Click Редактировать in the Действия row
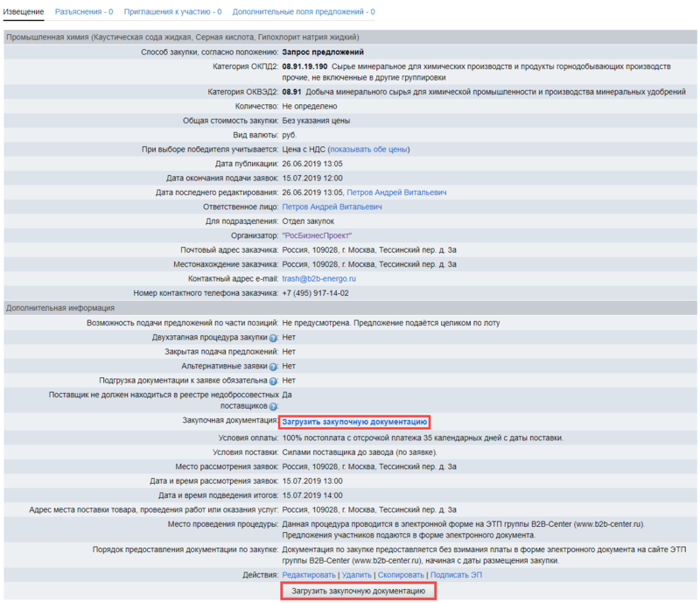Viewport: 700px width, 603px height. 308,575
